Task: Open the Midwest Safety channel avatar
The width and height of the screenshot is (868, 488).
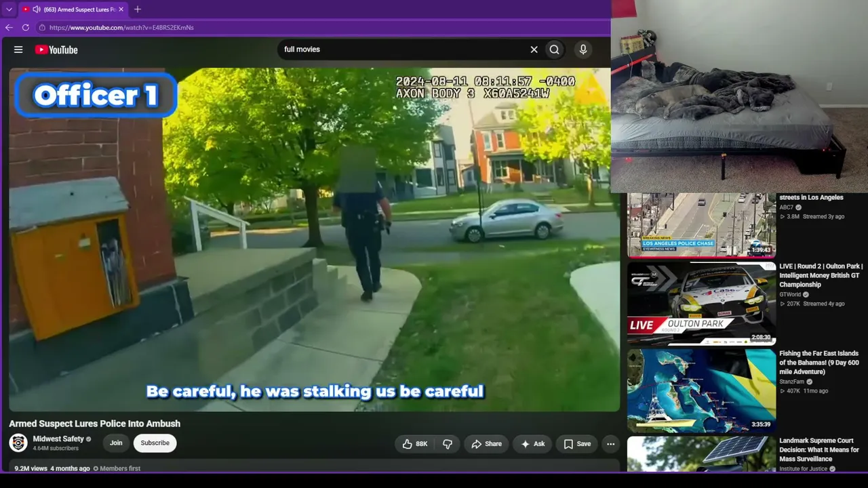Action: point(18,443)
